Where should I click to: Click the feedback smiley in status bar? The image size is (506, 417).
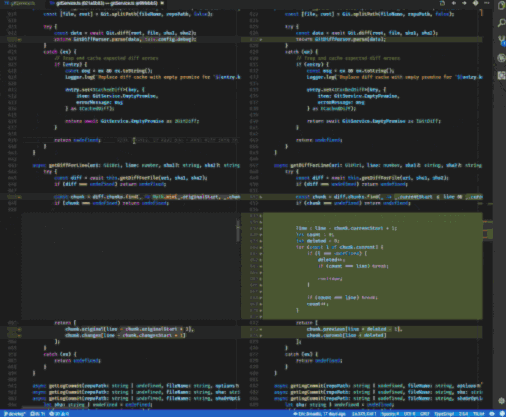pyautogui.click(x=492, y=414)
